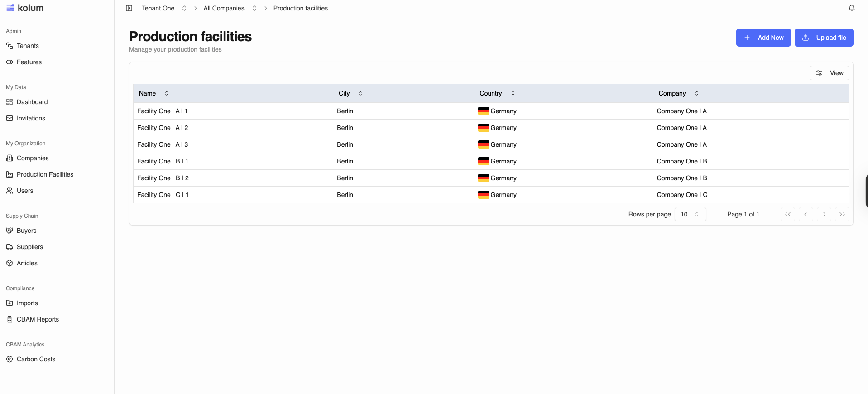Navigate to Companies menu item
The width and height of the screenshot is (868, 394).
33,158
